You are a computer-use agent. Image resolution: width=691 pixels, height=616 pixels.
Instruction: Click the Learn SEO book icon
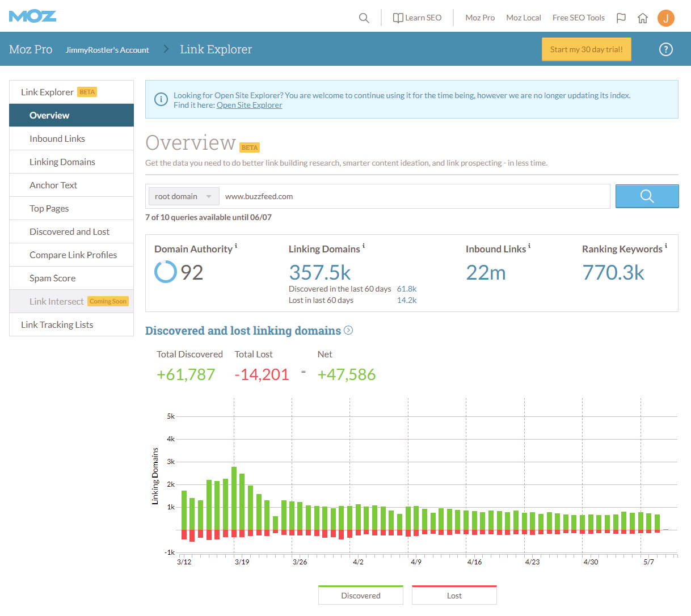point(398,18)
